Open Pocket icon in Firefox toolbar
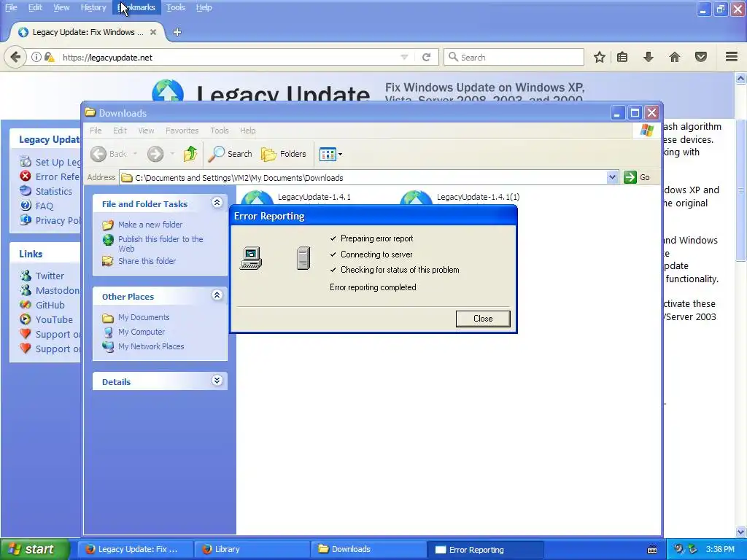This screenshot has height=560, width=747. (x=701, y=57)
